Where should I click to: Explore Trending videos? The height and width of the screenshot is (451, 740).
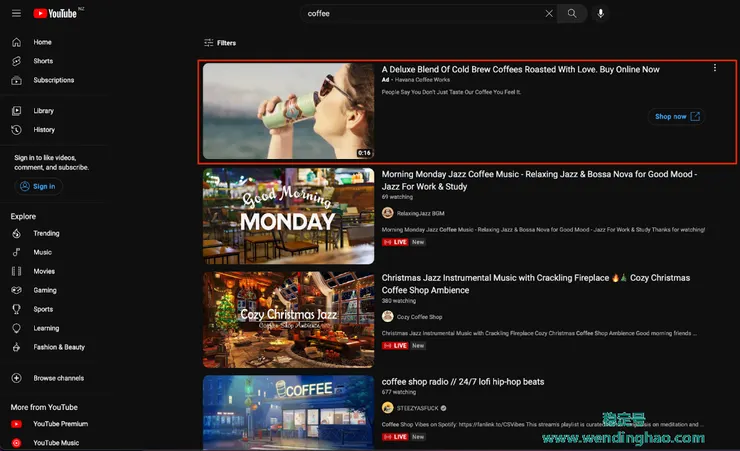pos(46,233)
